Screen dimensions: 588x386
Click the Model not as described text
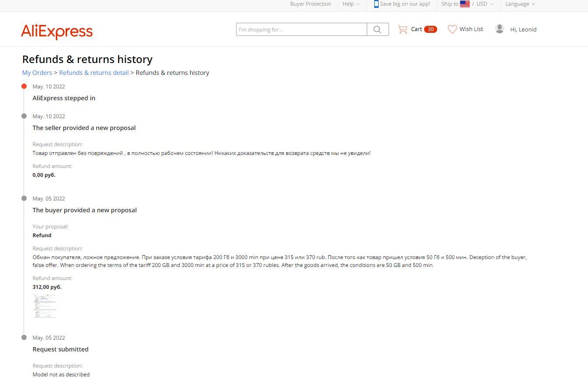pos(61,375)
